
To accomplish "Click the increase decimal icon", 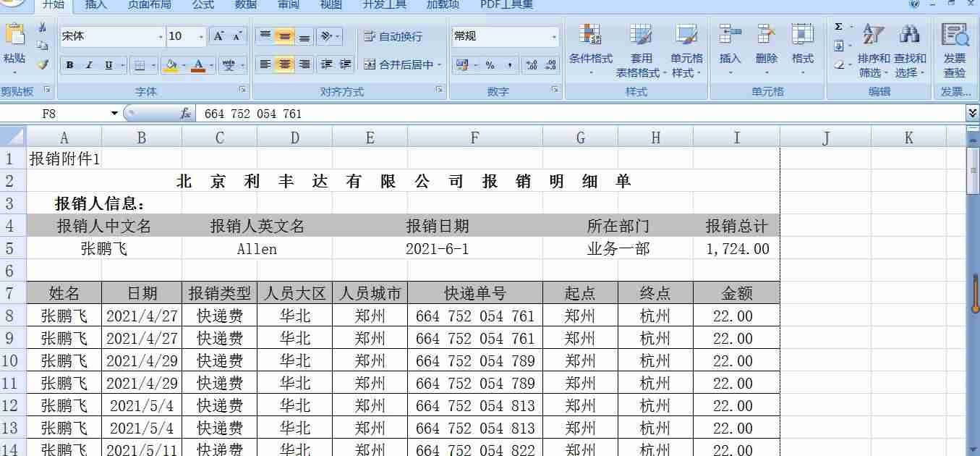I will coord(532,65).
